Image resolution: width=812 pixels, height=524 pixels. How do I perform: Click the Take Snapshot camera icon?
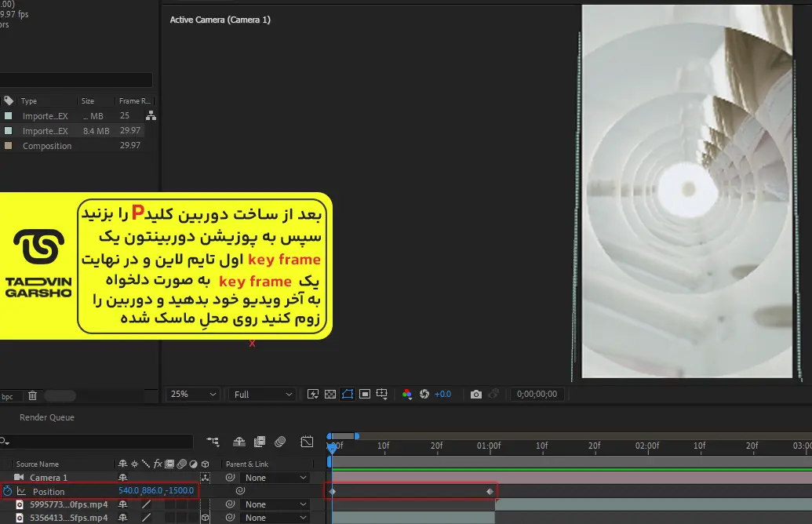[476, 395]
